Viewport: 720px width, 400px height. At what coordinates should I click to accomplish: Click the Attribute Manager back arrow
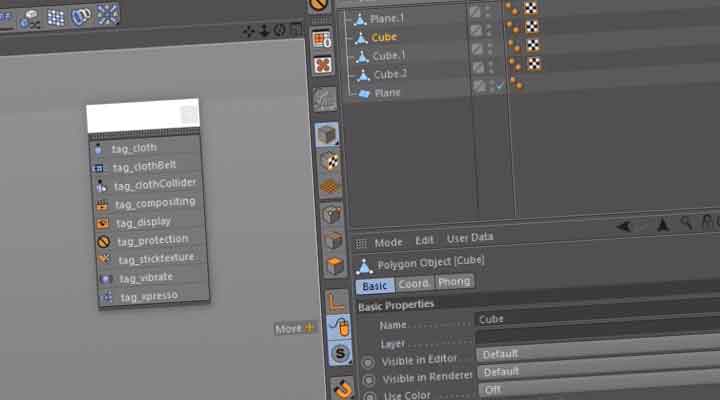(624, 226)
